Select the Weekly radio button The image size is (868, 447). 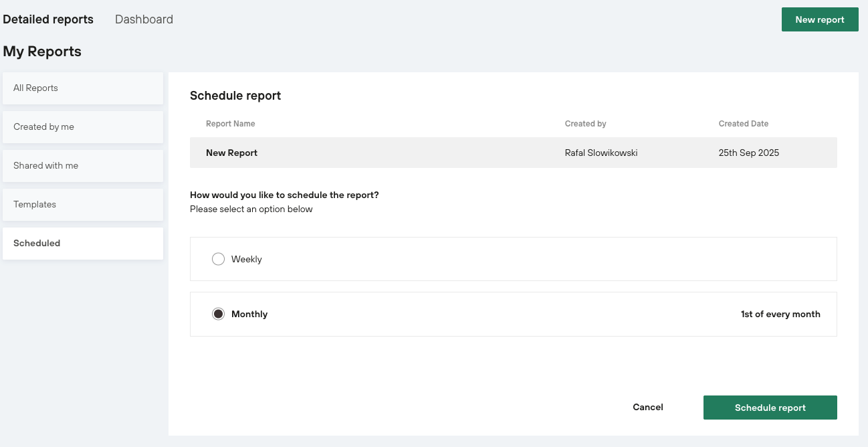click(218, 259)
